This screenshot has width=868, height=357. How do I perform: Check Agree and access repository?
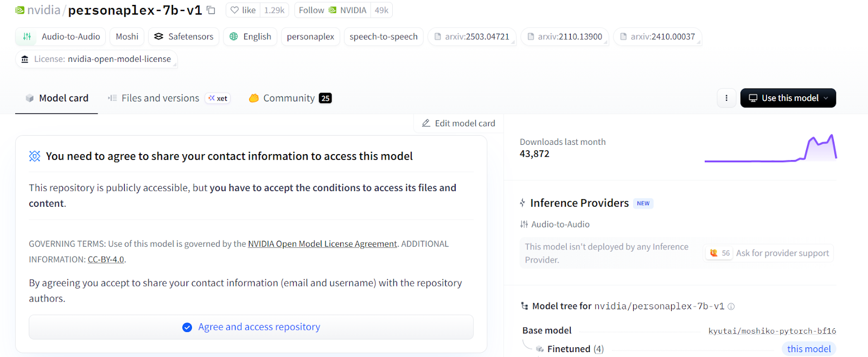pos(250,327)
